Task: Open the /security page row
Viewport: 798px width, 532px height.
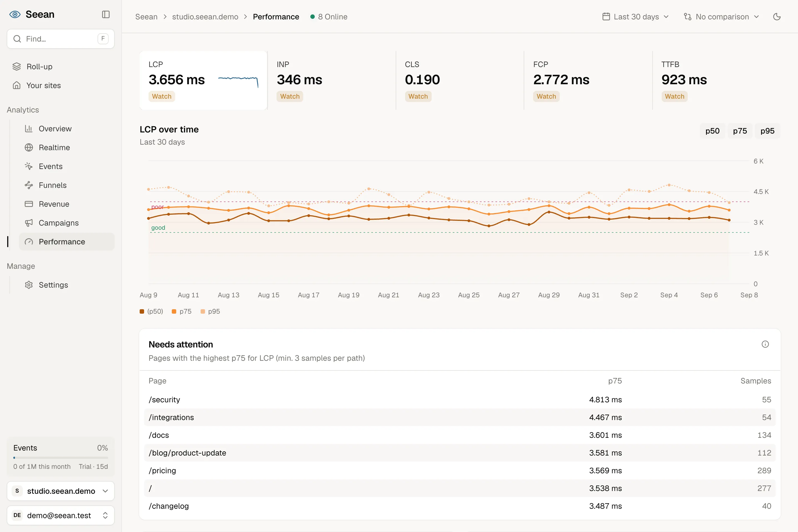Action: (460, 399)
